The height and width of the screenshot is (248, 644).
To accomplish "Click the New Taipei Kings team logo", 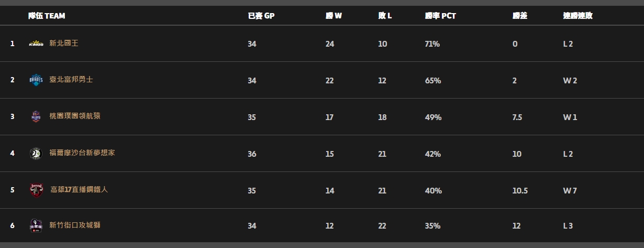I will (36, 44).
